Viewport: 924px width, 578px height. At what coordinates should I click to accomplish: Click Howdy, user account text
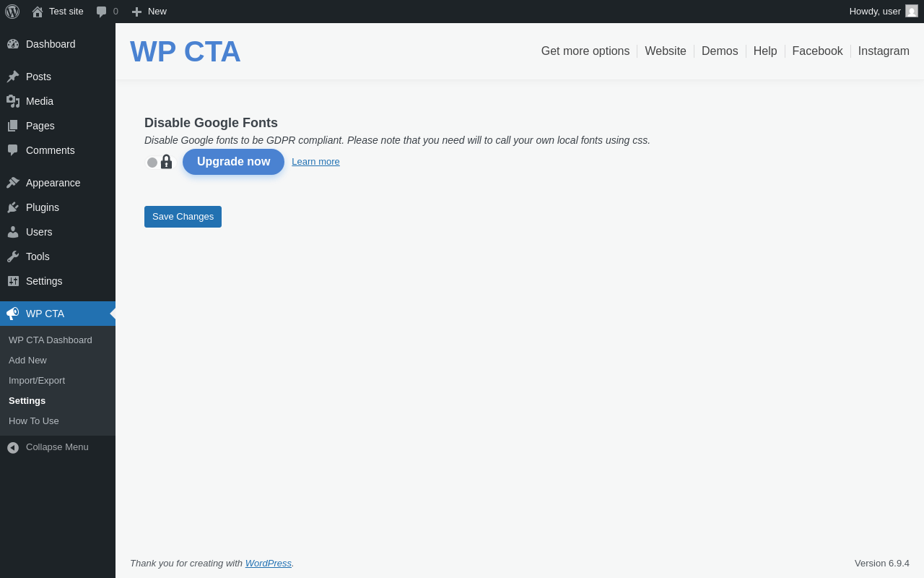coord(875,12)
